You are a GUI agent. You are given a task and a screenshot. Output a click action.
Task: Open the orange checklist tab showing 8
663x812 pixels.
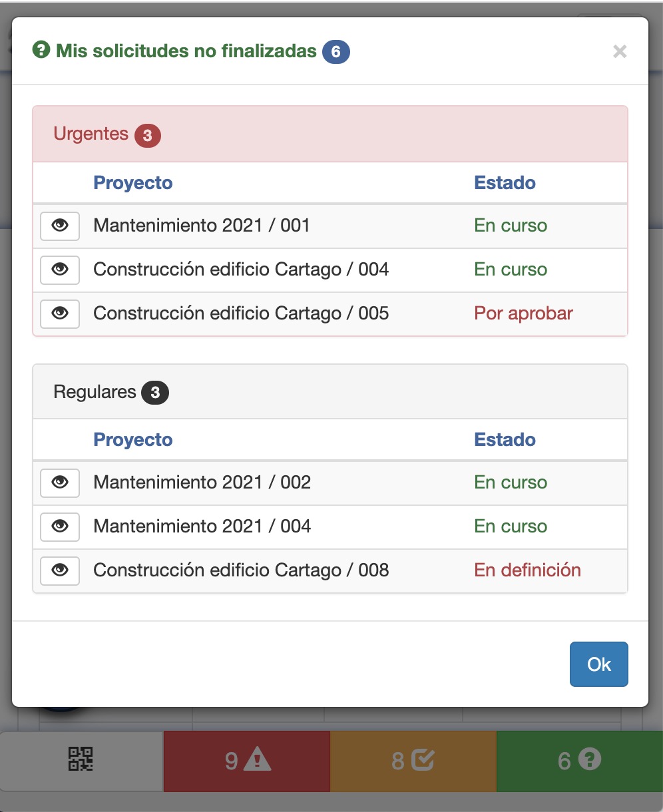[413, 760]
